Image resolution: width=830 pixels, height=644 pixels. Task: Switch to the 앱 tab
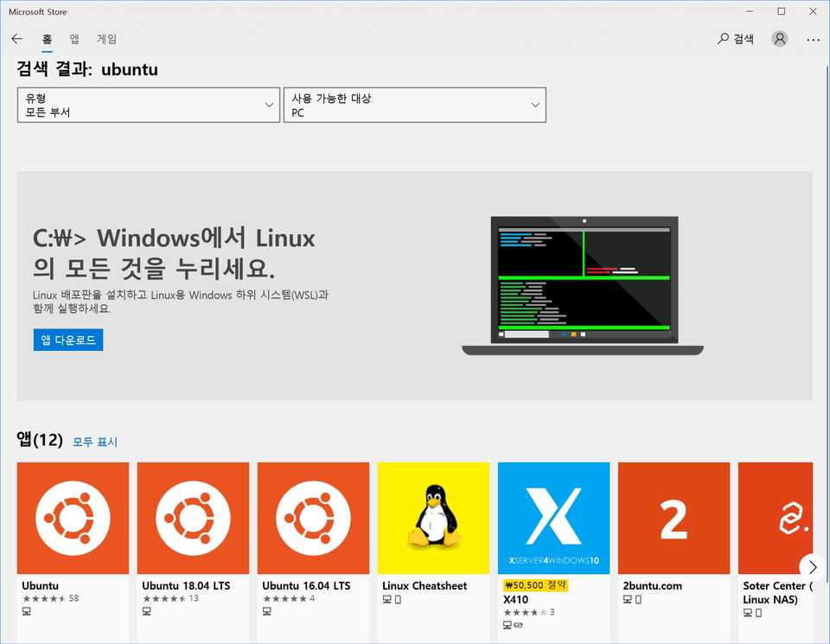click(x=74, y=39)
